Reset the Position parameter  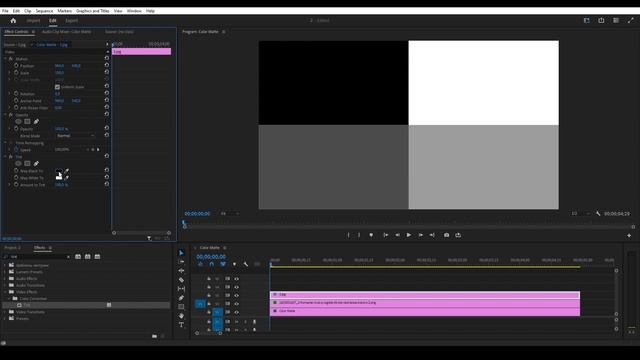coord(107,65)
